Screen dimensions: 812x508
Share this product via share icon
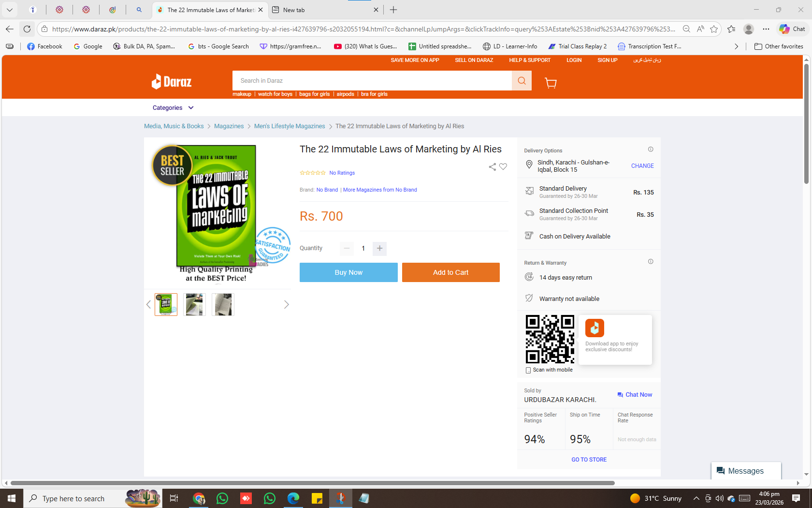pos(492,167)
